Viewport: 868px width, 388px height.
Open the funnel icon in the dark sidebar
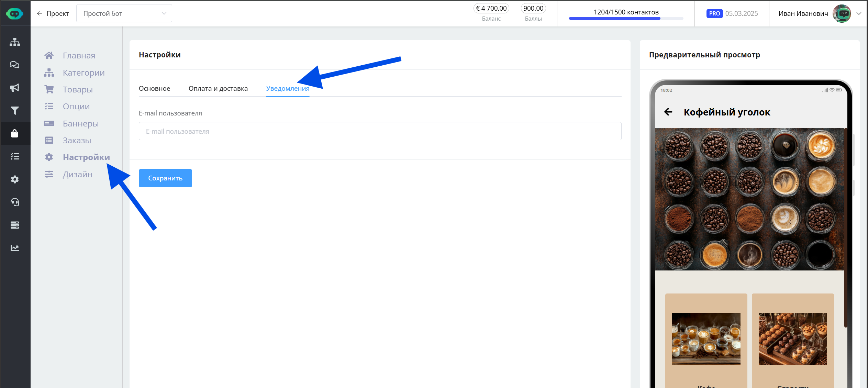tap(14, 110)
